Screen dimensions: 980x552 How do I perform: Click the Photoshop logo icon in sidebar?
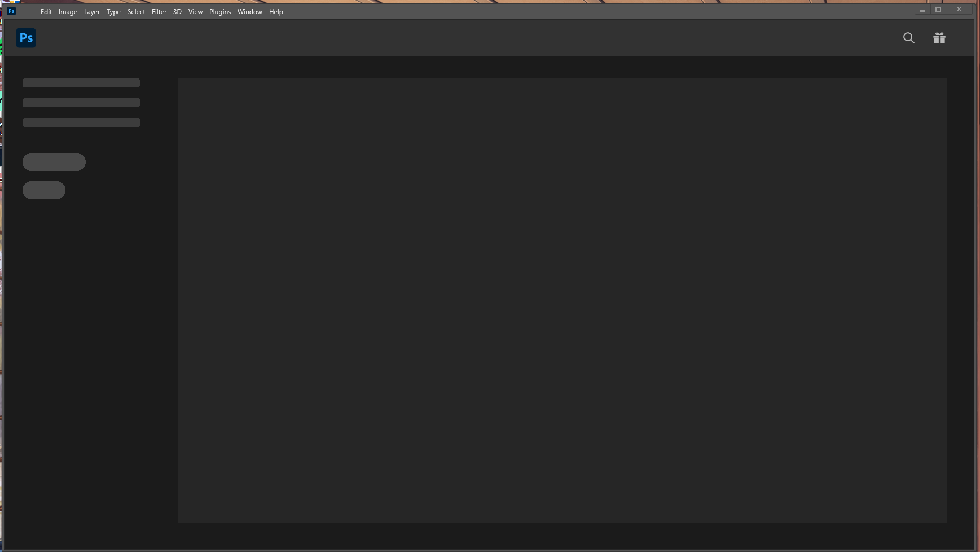(26, 37)
